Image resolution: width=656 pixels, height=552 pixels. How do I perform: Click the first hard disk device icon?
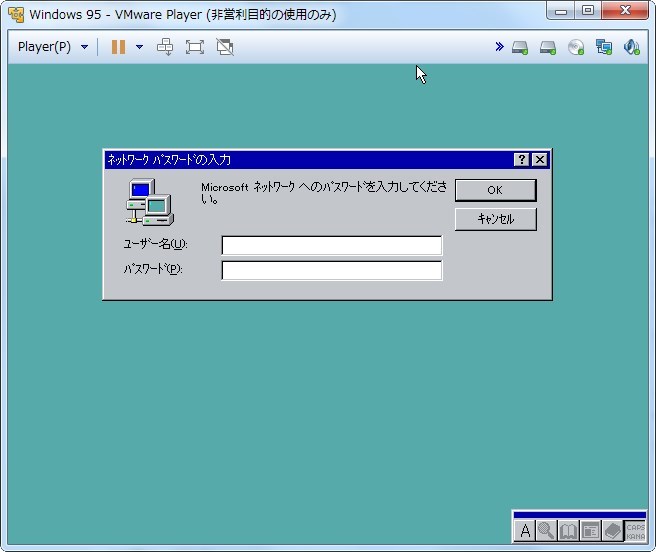tap(520, 47)
